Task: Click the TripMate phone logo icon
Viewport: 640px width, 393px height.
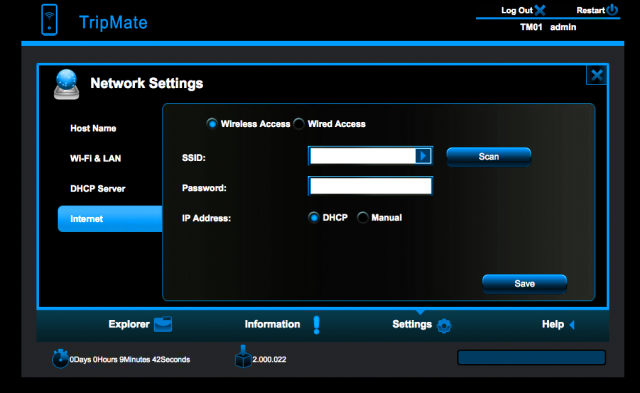Action: (49, 20)
